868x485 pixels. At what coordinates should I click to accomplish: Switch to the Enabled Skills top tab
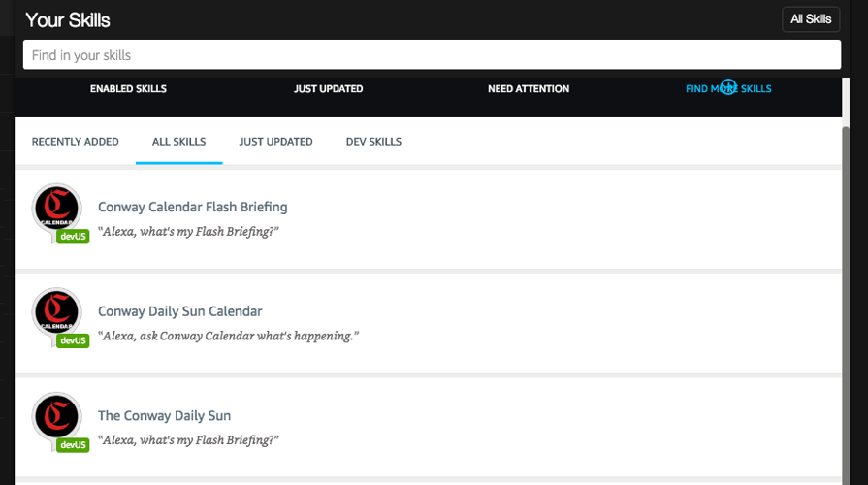(128, 89)
